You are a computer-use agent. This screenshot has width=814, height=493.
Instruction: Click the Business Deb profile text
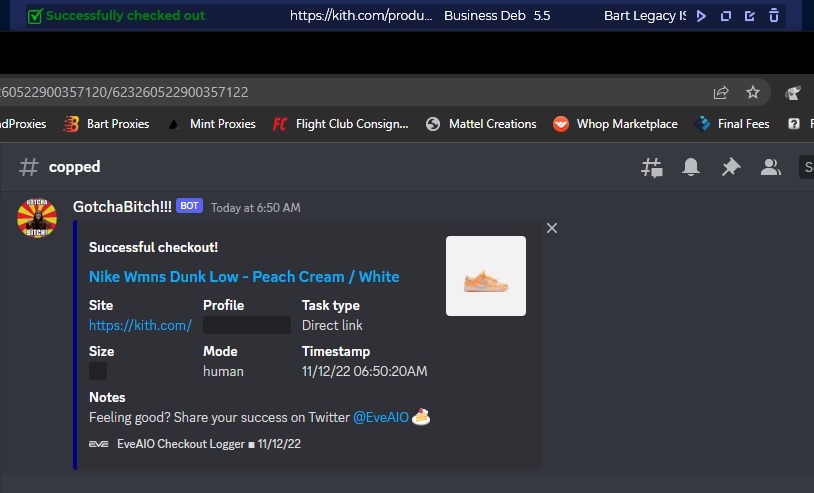click(x=485, y=16)
